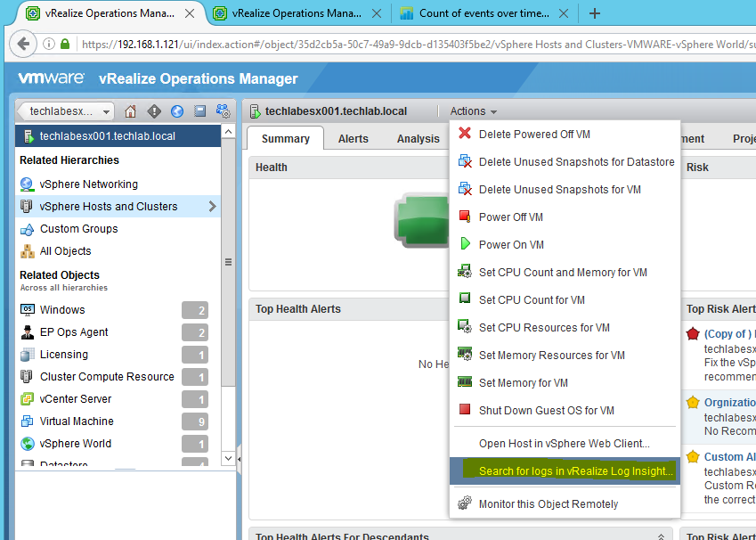Collapse the Top Health Alerts For Descendants panel
756x540 pixels.
coord(661,536)
